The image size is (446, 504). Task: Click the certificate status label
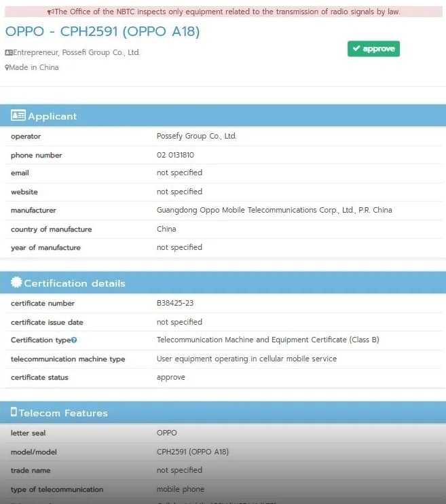(39, 378)
